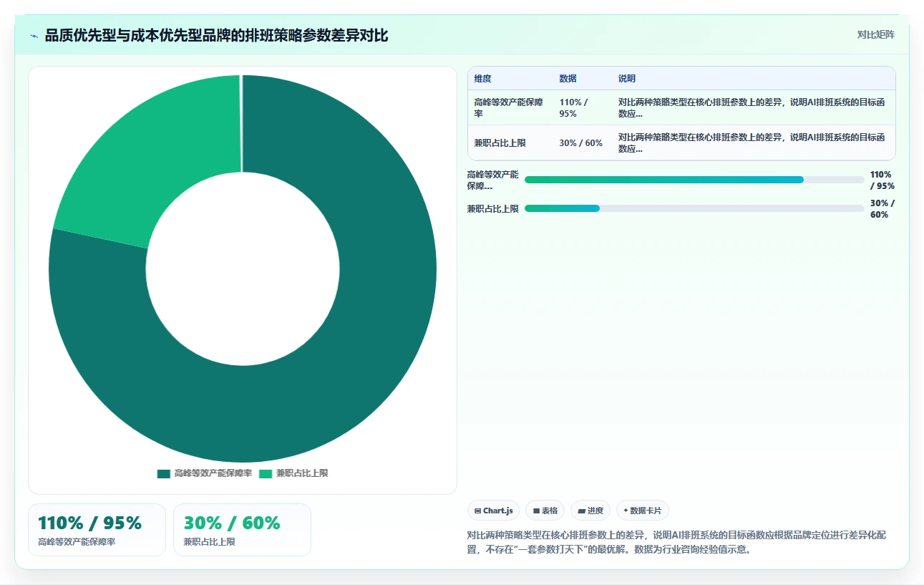Click the chart title heading text
Screen dimensions: 924x585
(217, 35)
